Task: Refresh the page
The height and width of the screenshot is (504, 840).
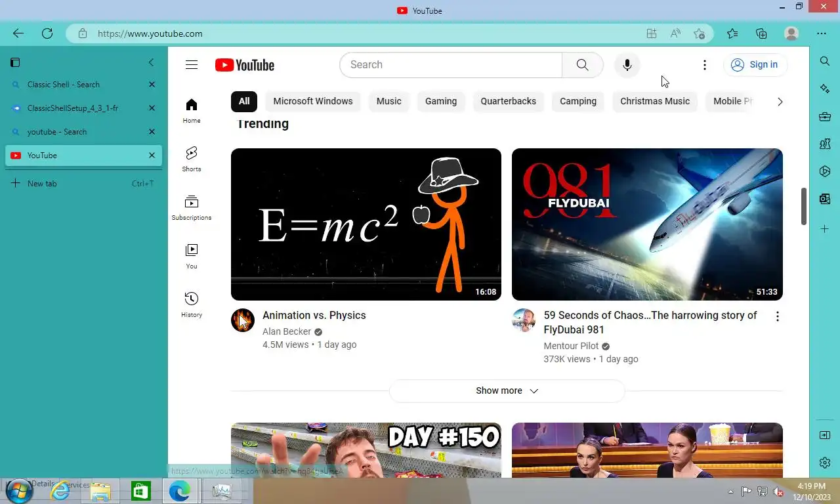Action: (47, 33)
